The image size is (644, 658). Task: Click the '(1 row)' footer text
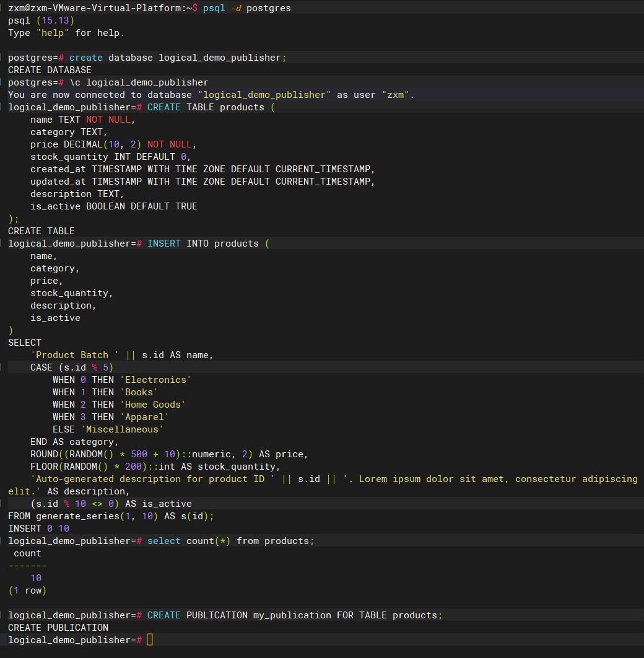click(x=27, y=590)
